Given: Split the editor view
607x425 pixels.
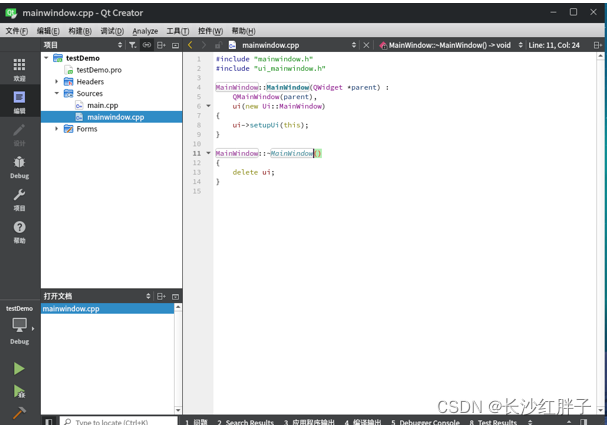Looking at the screenshot, I should pyautogui.click(x=598, y=45).
